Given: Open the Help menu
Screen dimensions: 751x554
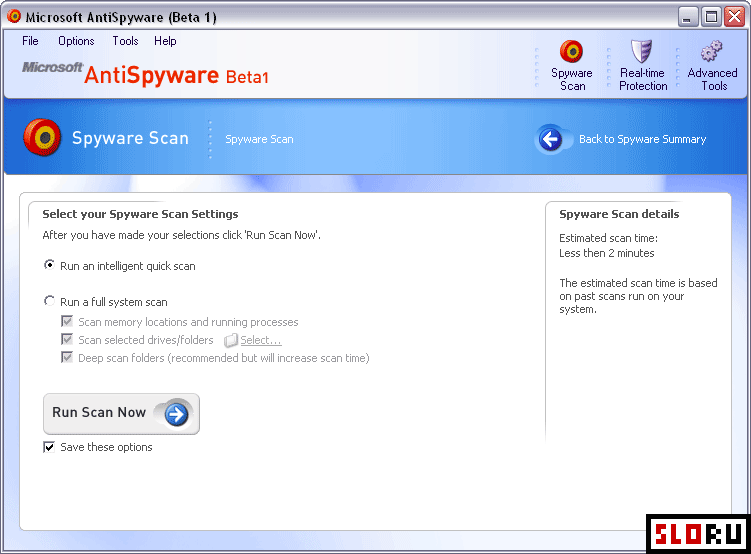Looking at the screenshot, I should tap(165, 41).
